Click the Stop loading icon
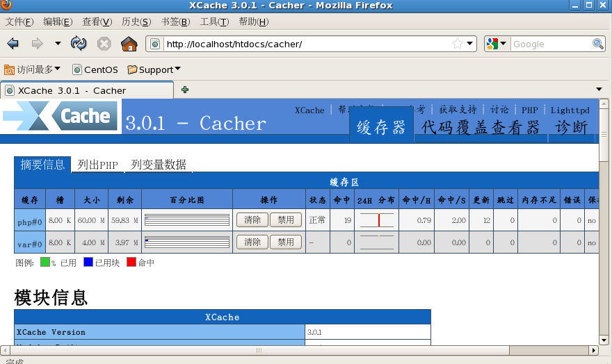Image resolution: width=612 pixels, height=364 pixels. [x=104, y=44]
